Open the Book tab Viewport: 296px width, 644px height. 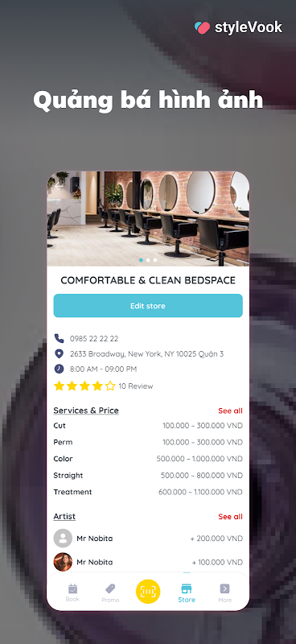tap(72, 592)
